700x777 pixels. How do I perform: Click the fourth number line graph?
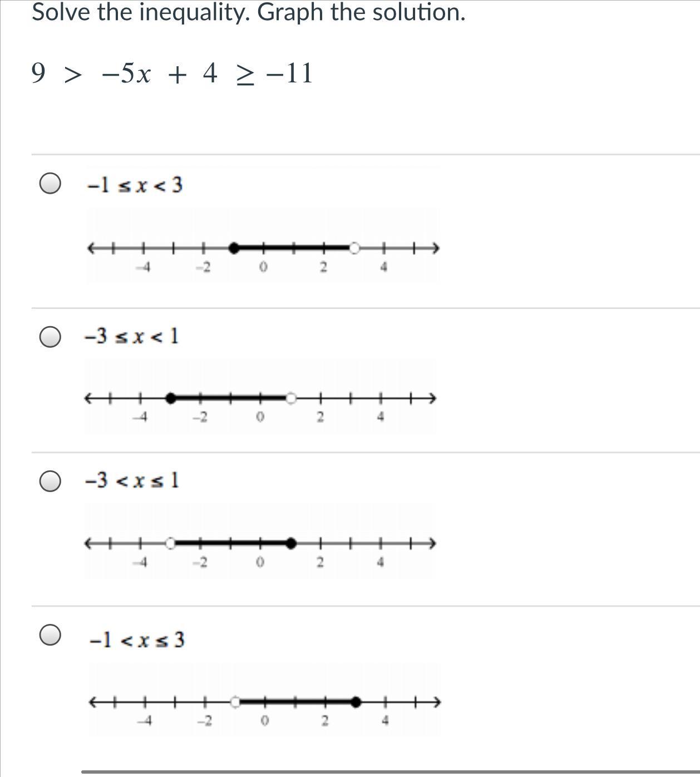point(264,700)
